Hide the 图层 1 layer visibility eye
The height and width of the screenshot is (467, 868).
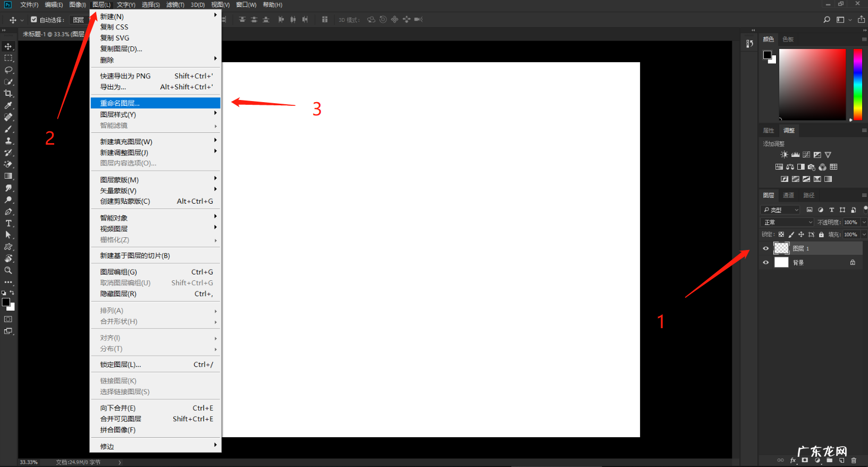tap(765, 248)
